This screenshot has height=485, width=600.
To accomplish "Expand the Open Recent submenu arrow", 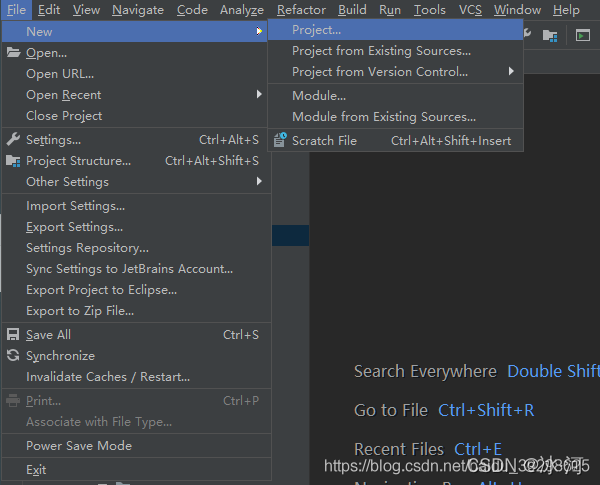I will [259, 94].
